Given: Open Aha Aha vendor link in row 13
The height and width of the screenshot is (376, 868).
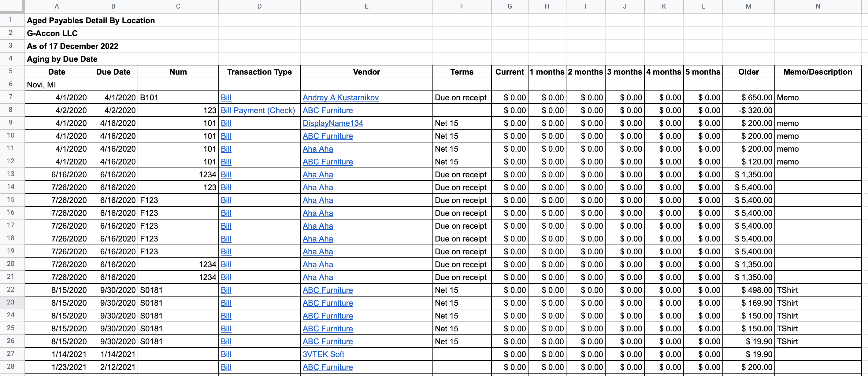Looking at the screenshot, I should (x=318, y=175).
